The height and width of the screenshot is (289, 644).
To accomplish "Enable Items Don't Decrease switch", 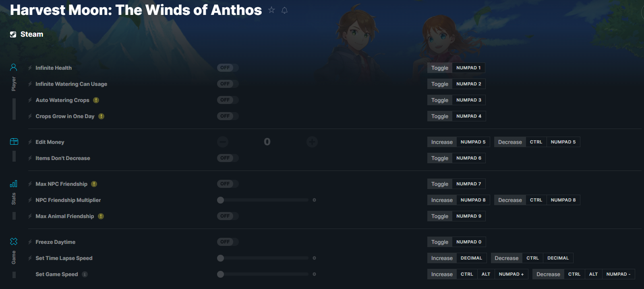I will pyautogui.click(x=228, y=158).
